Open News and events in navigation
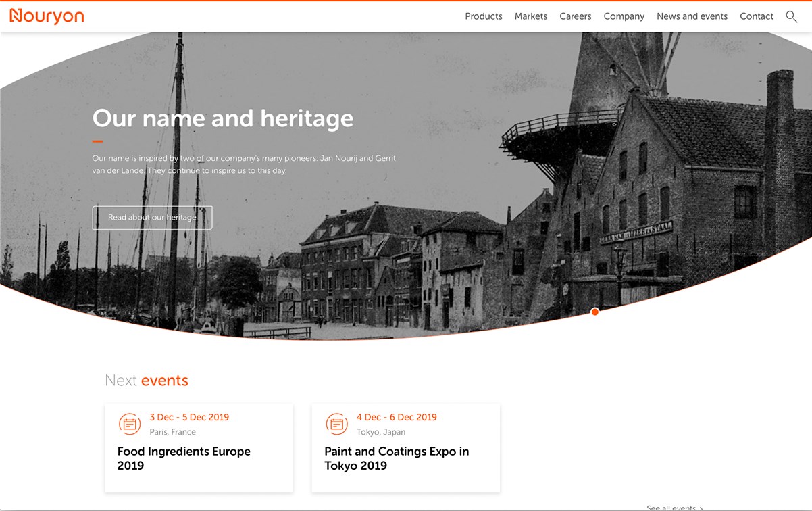 [x=692, y=16]
